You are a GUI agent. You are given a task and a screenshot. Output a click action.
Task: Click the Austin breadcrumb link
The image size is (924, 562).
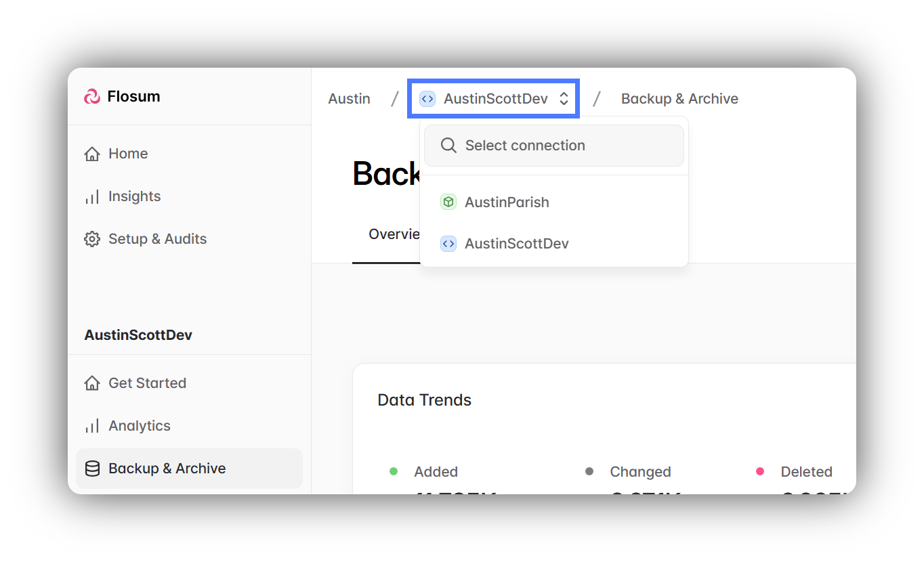point(349,99)
